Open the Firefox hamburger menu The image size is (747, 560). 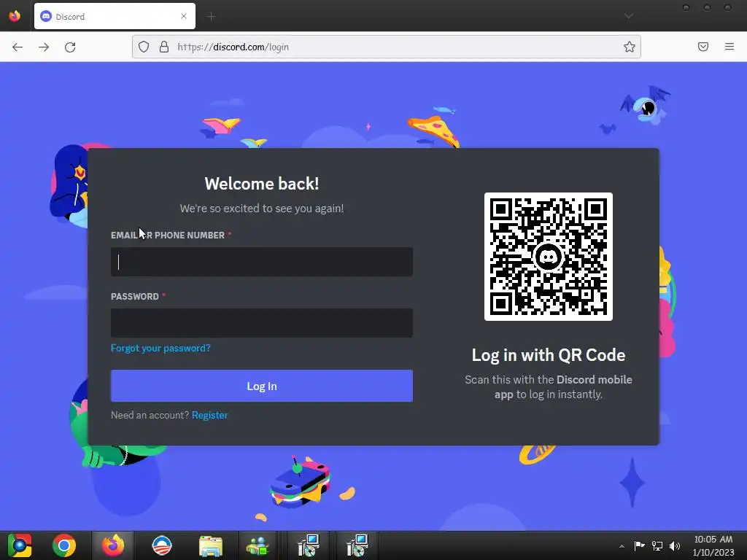coord(729,47)
